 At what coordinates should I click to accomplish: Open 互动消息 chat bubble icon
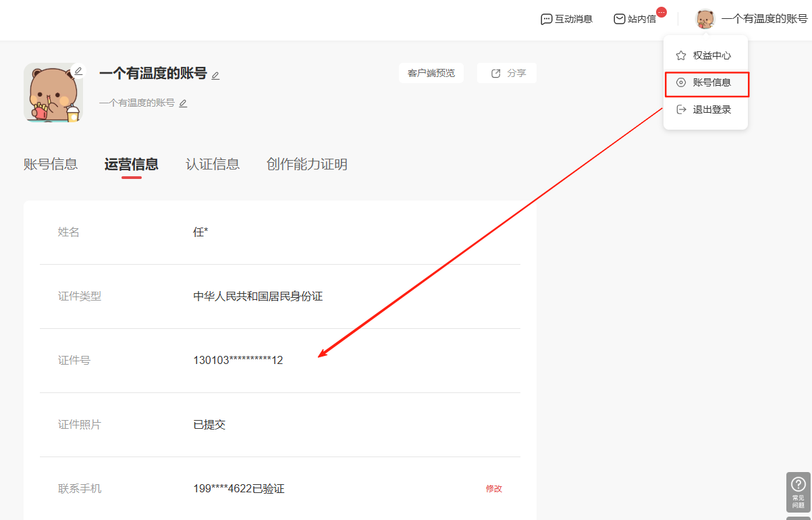click(547, 20)
